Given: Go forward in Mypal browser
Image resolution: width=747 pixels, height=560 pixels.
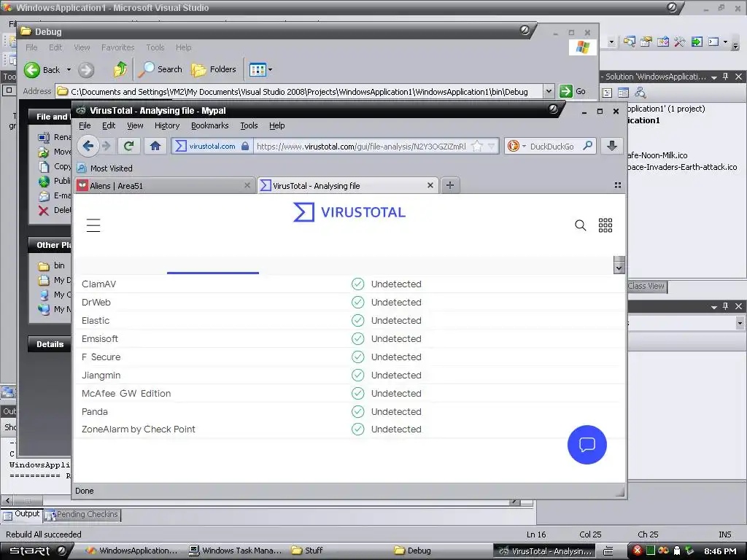Looking at the screenshot, I should (107, 146).
